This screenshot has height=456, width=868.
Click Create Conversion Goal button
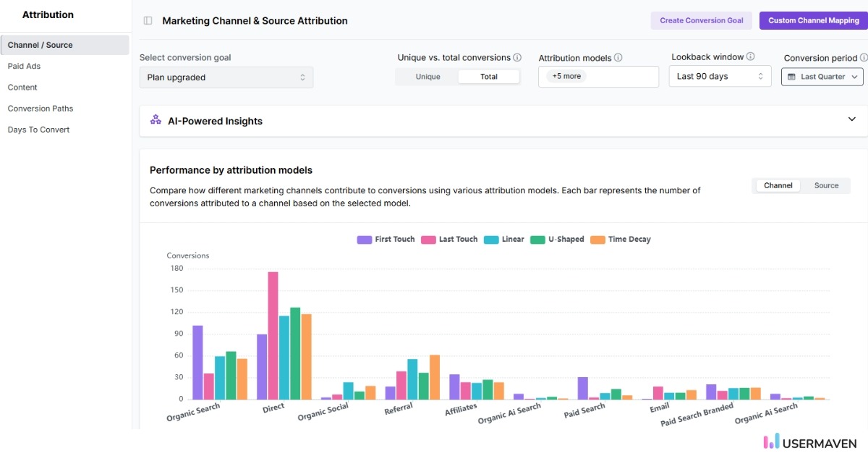[x=701, y=20]
